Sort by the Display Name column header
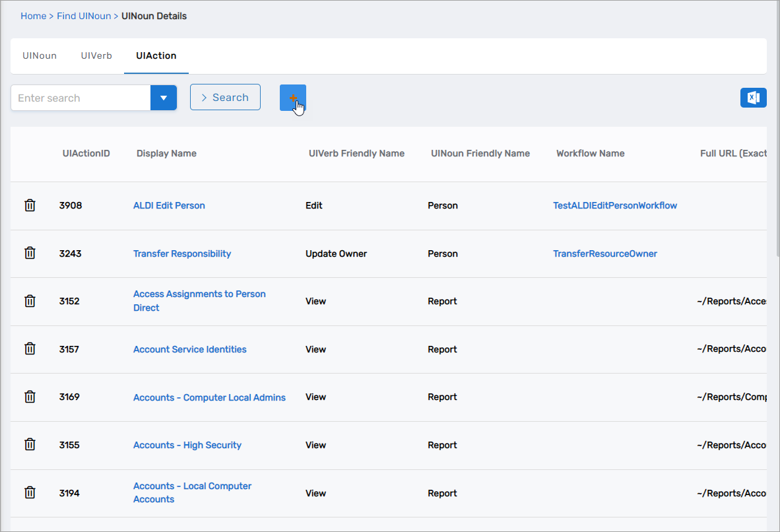780x532 pixels. pos(166,153)
